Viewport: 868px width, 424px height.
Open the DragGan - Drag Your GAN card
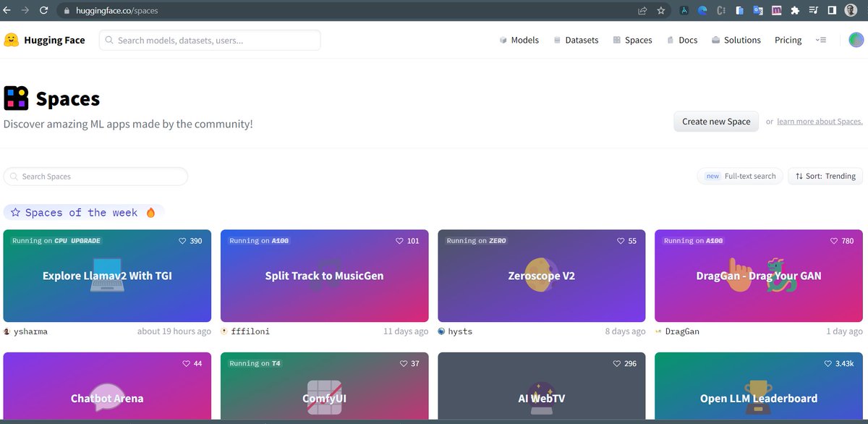tap(759, 276)
